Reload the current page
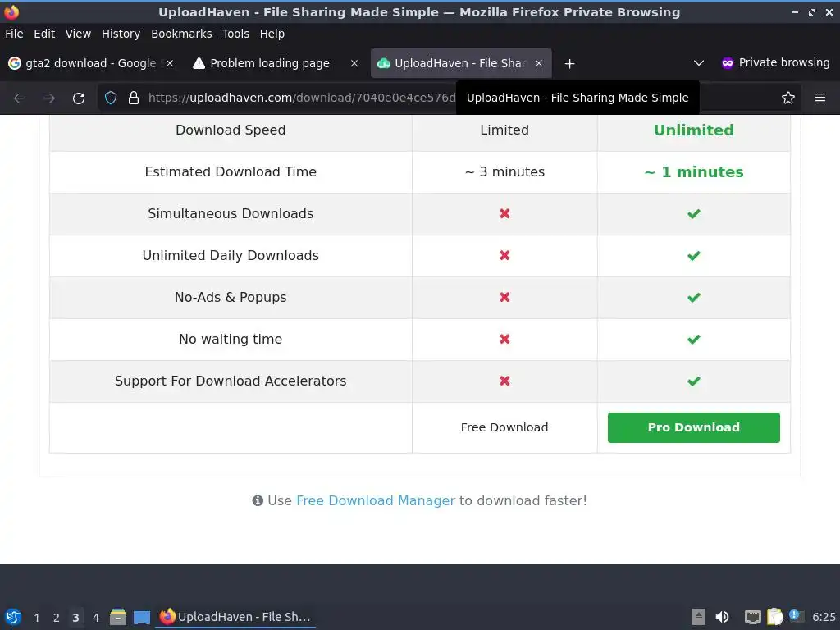This screenshot has width=840, height=630. pyautogui.click(x=79, y=98)
